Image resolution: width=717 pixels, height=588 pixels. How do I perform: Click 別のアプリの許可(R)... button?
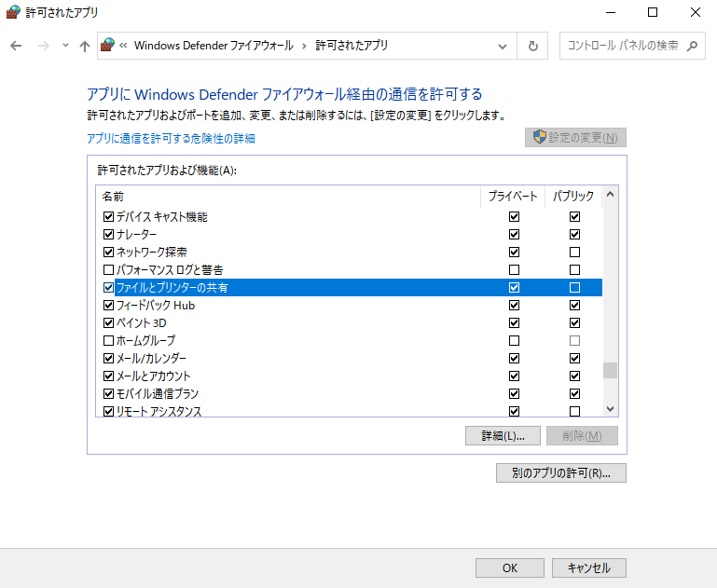click(x=561, y=472)
